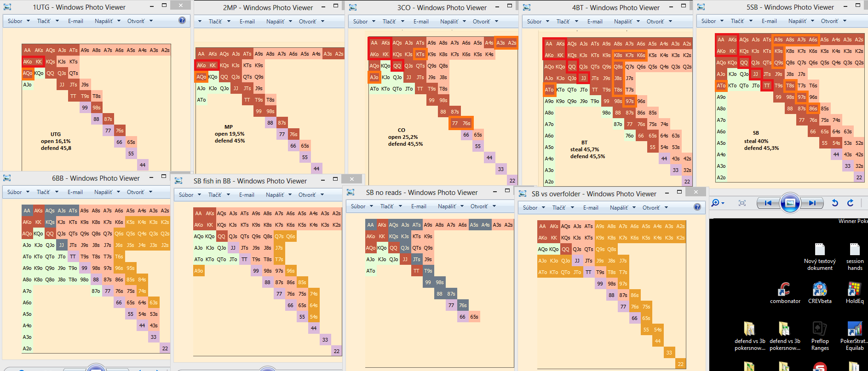This screenshot has height=371, width=868.
Task: Click E-mail in the 1UTG window
Action: (x=75, y=21)
